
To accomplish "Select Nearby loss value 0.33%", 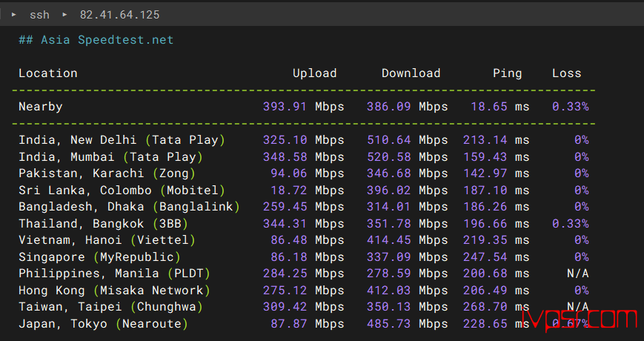I will tap(570, 107).
